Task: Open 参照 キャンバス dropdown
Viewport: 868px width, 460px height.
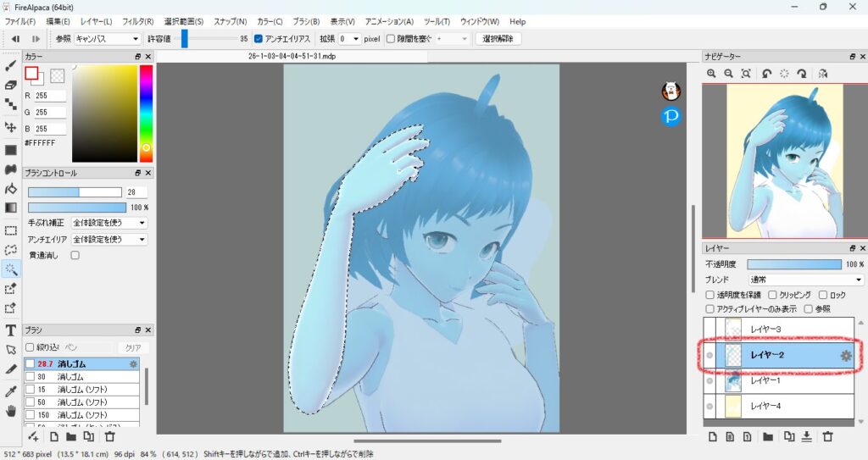Action: click(x=107, y=39)
